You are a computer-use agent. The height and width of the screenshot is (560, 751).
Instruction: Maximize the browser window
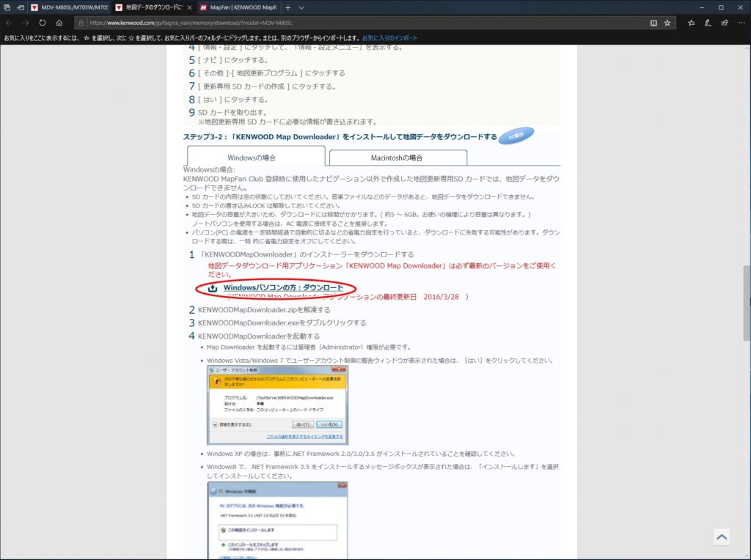[x=721, y=7]
